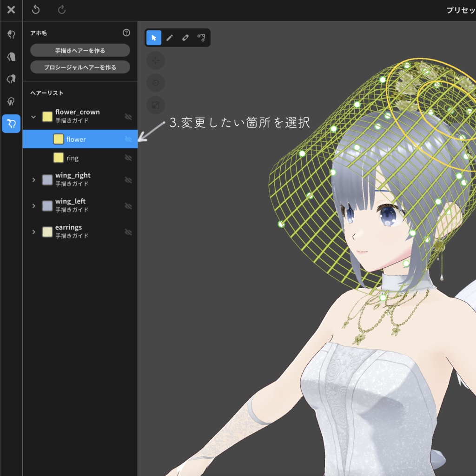Screen dimensions: 476x476
Task: Click the rotate transform icon
Action: 156,83
